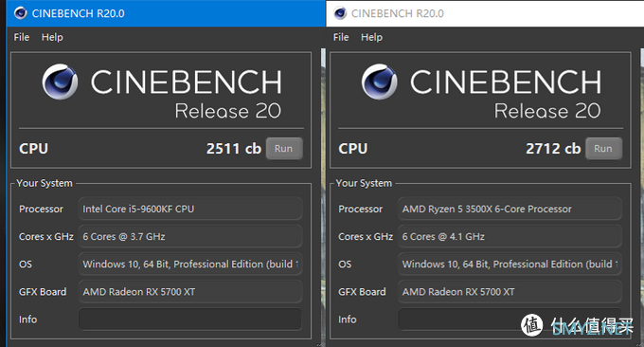Click GFX Board field in left window
This screenshot has width=644, height=347.
[x=190, y=291]
